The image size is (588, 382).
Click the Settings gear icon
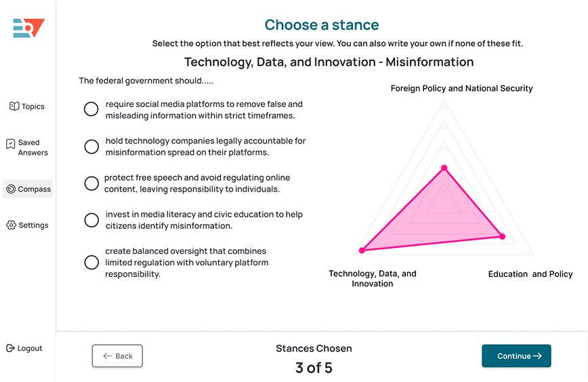click(x=11, y=225)
